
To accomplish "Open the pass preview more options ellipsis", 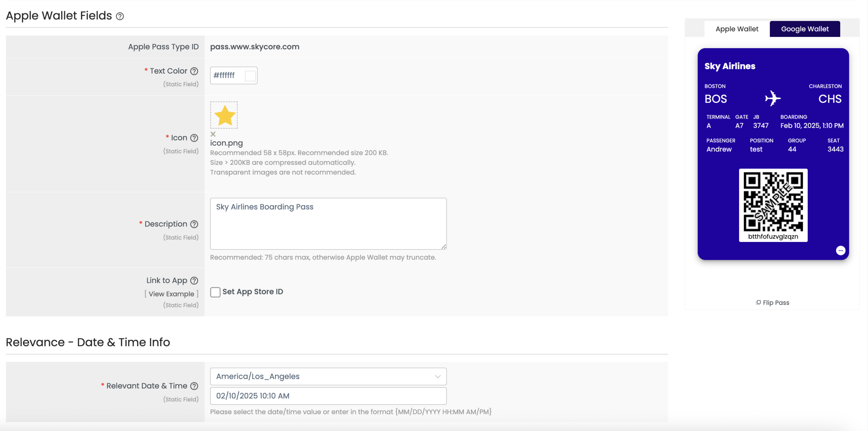I will click(x=841, y=250).
